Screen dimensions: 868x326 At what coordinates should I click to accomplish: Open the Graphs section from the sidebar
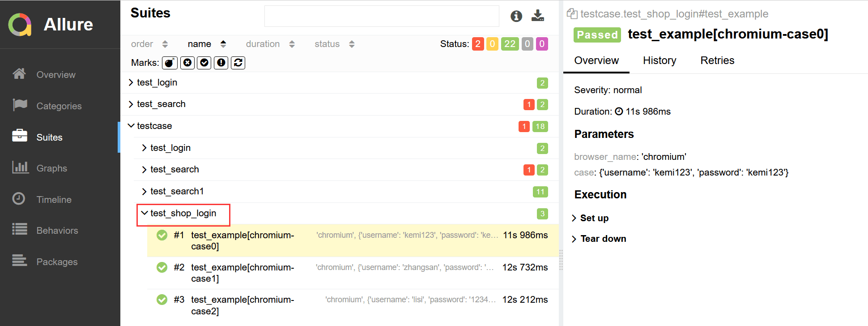[51, 168]
